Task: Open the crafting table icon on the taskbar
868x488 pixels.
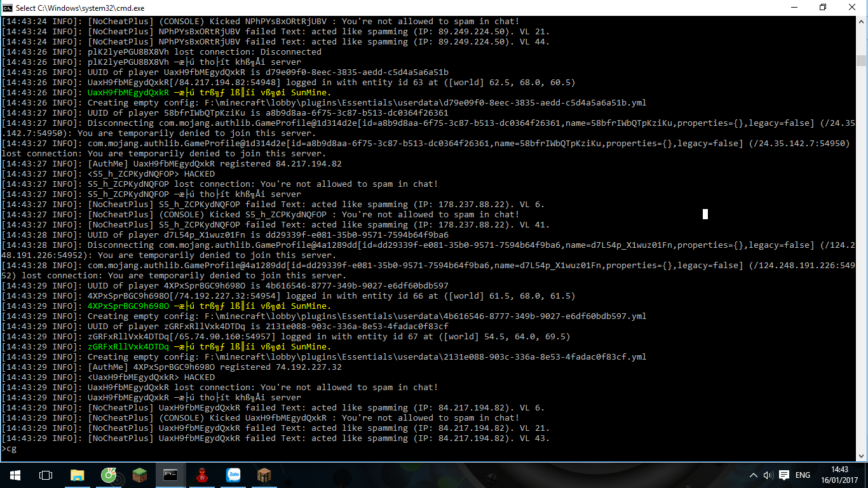Action: [x=264, y=475]
